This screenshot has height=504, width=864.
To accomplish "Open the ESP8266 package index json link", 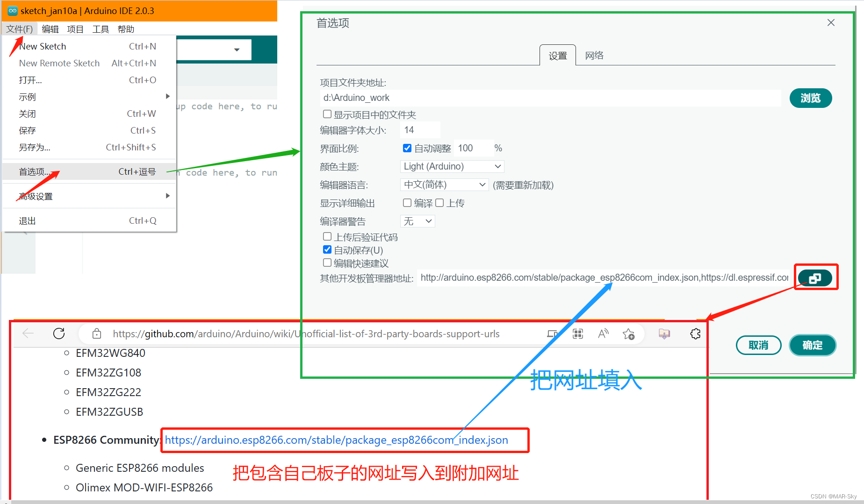I will (x=336, y=440).
